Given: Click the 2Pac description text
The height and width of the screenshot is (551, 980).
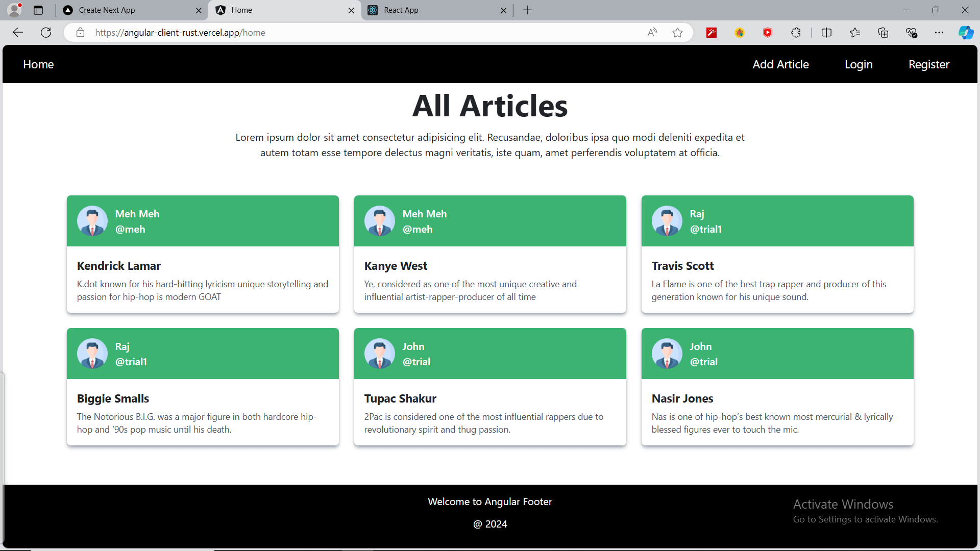Looking at the screenshot, I should click(x=484, y=423).
